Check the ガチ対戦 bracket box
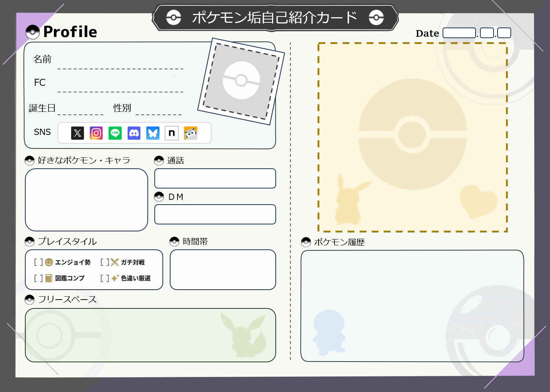 click(105, 262)
